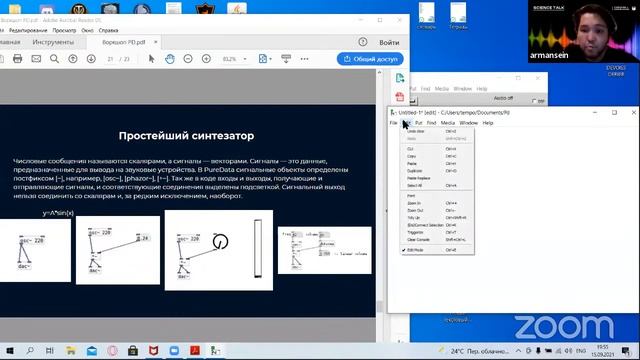Viewport: 640px width, 360px height.
Task: Open File menu in Pd patch window
Action: 393,123
